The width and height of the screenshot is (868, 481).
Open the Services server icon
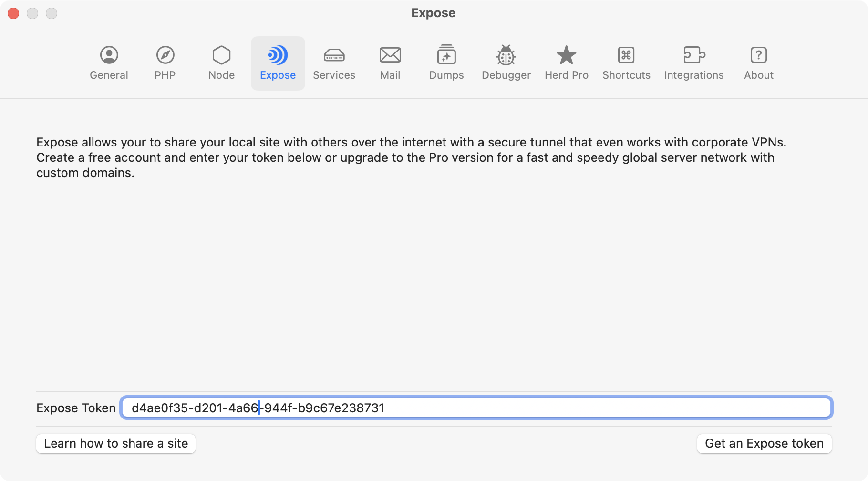click(x=334, y=55)
